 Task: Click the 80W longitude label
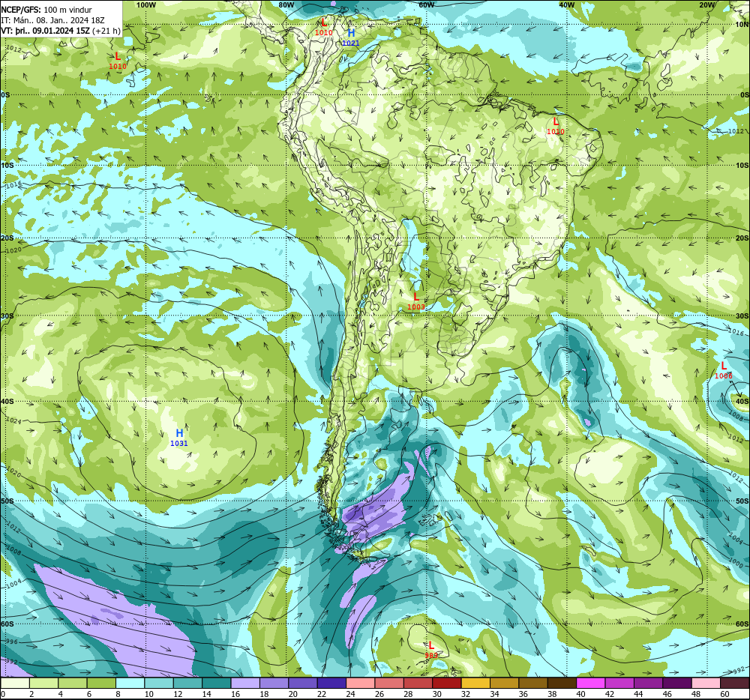286,4
